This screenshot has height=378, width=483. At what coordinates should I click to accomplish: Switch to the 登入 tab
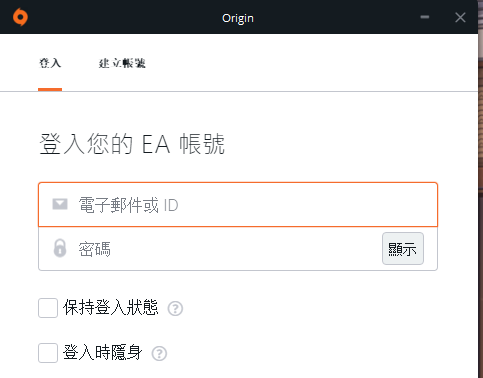click(50, 63)
